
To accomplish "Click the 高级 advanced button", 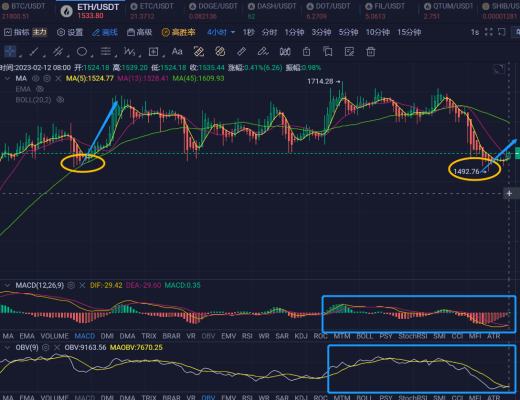I will pyautogui.click(x=140, y=32).
